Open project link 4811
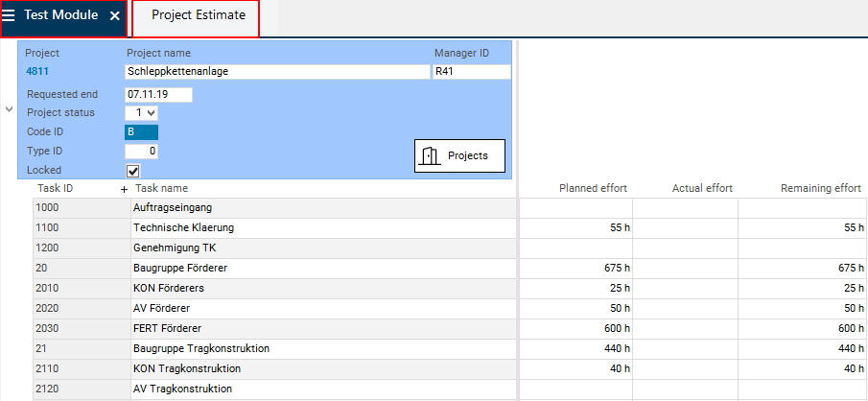 click(36, 71)
